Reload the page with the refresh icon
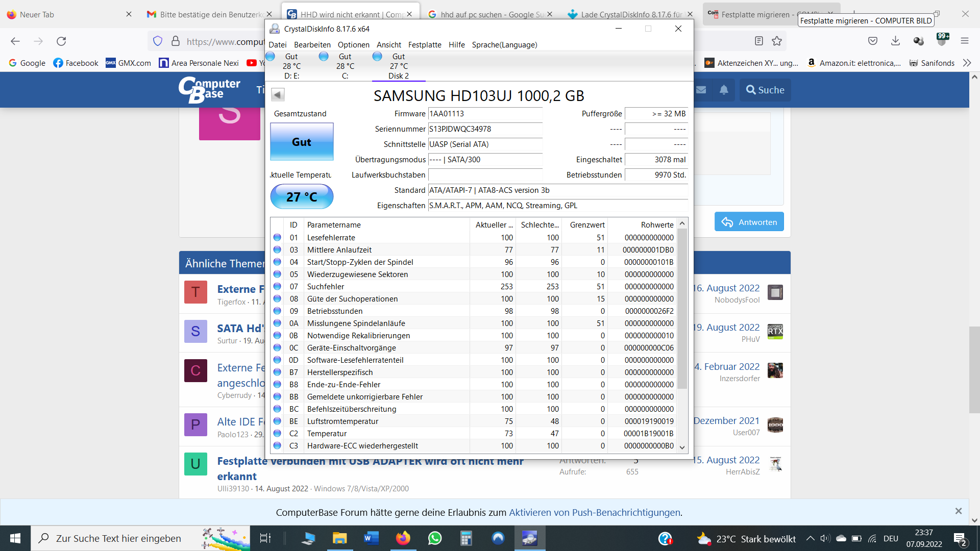 tap(61, 41)
